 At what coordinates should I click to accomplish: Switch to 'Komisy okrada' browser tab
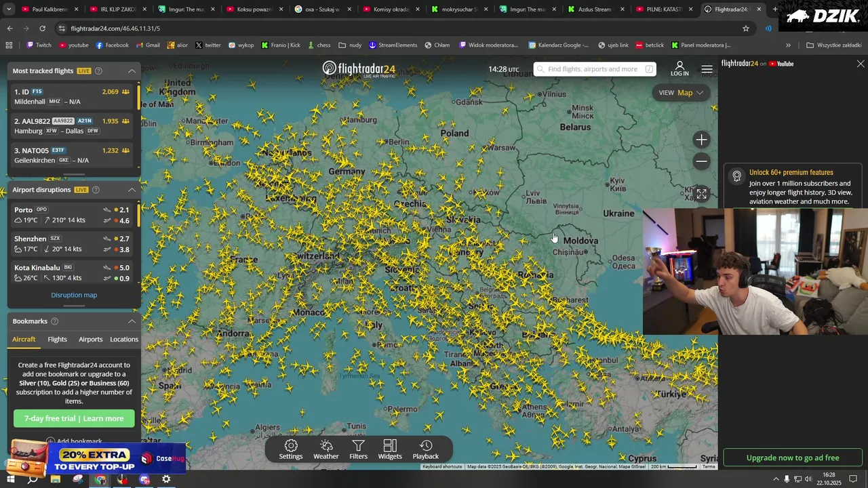tap(391, 9)
